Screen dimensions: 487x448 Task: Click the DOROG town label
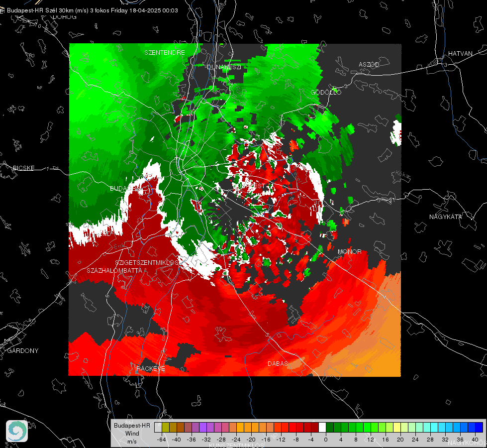click(65, 17)
